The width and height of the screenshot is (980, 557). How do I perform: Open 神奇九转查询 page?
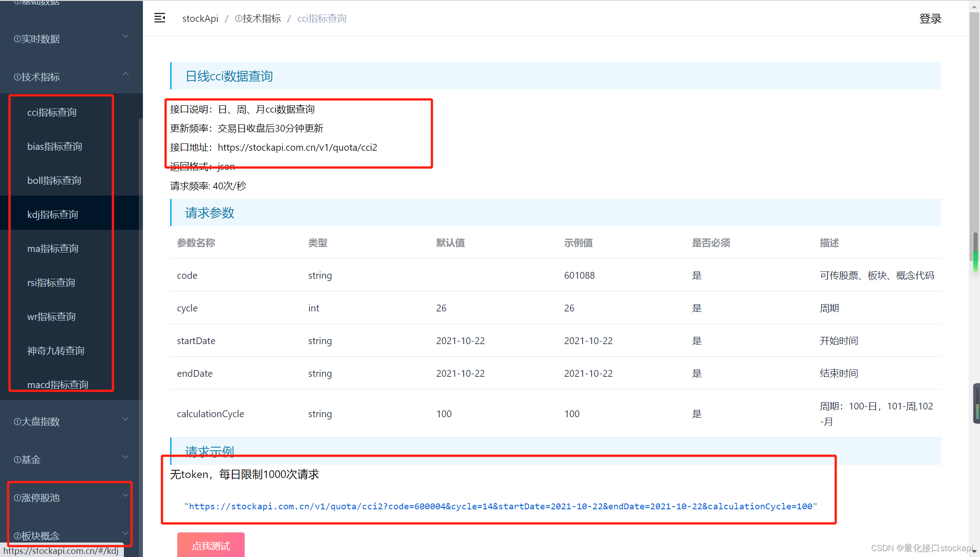[x=56, y=350]
